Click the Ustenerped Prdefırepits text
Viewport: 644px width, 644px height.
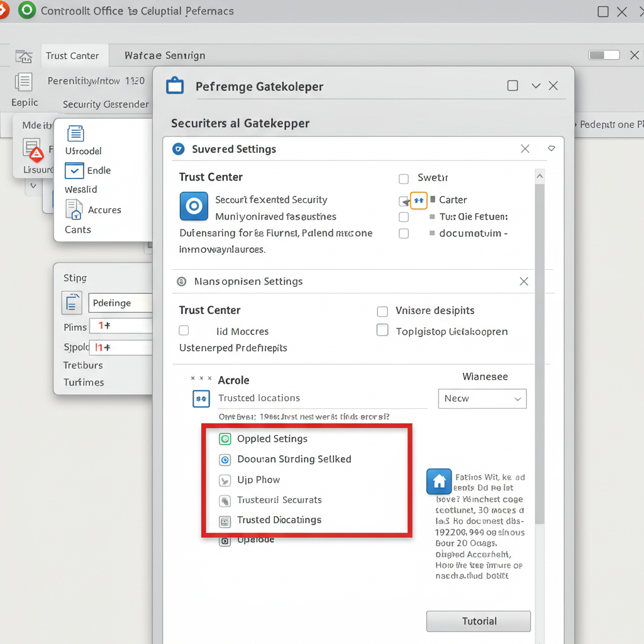pyautogui.click(x=233, y=348)
